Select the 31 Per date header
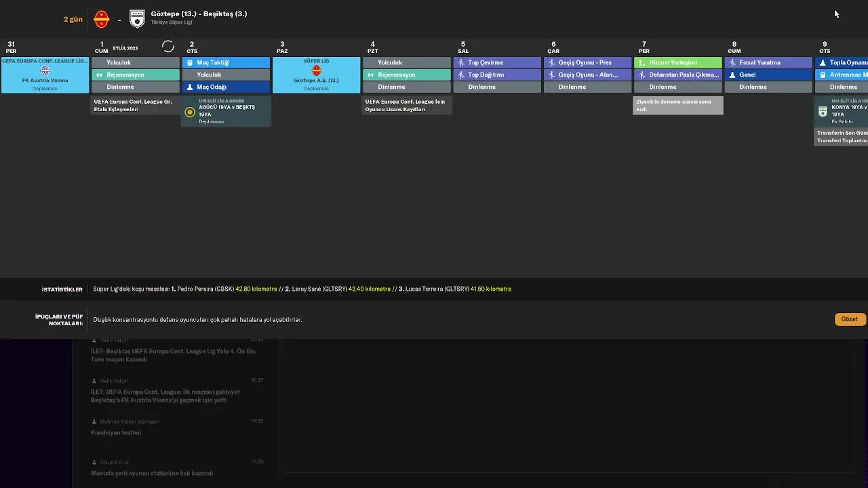The image size is (868, 488). (12, 47)
